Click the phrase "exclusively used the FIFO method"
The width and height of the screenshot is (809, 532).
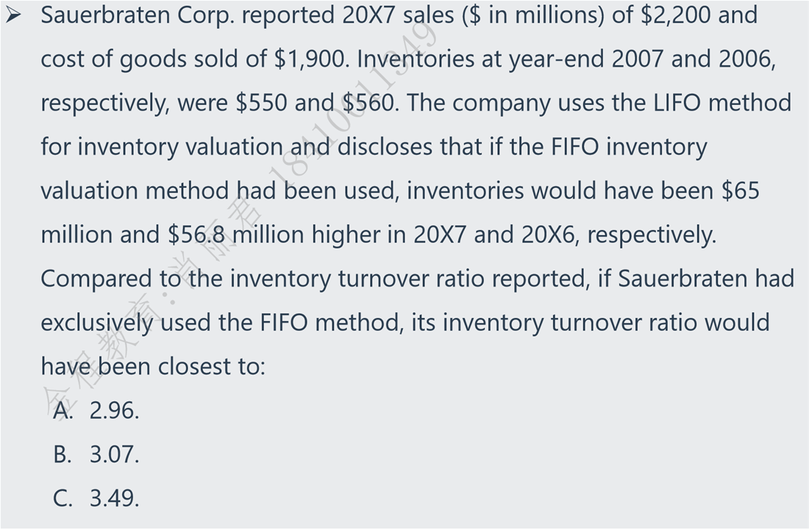pos(220,323)
